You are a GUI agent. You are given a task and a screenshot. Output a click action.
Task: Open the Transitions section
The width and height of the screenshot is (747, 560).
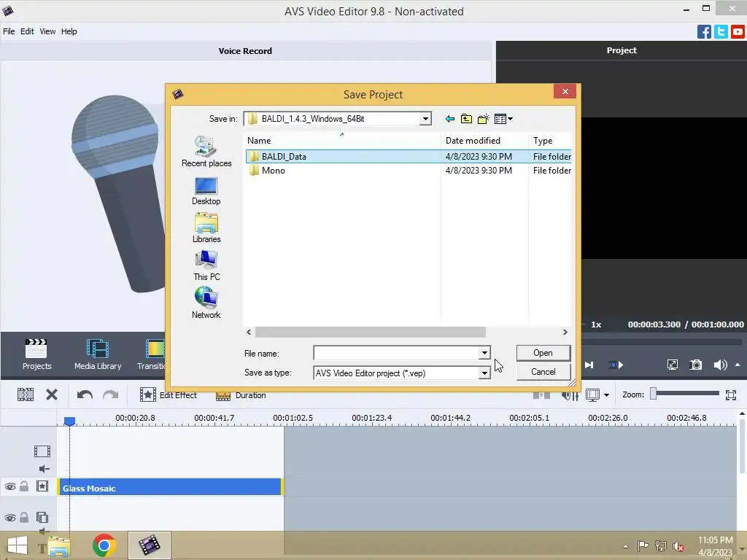[152, 354]
